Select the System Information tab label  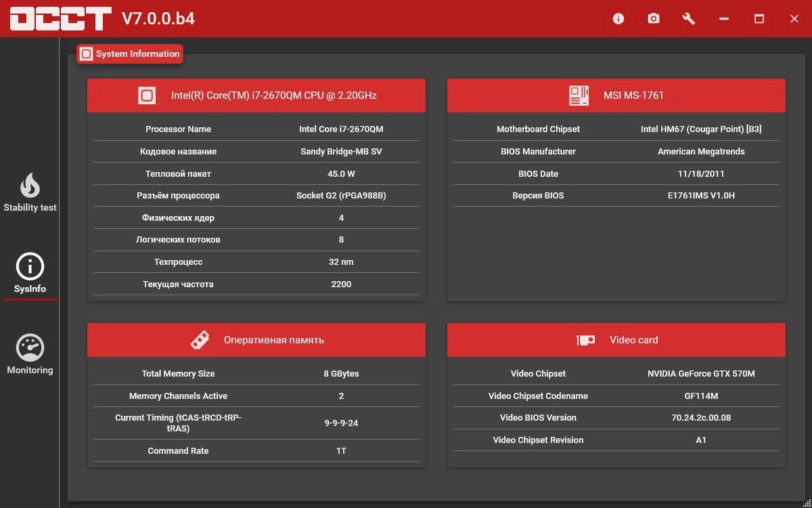(138, 54)
